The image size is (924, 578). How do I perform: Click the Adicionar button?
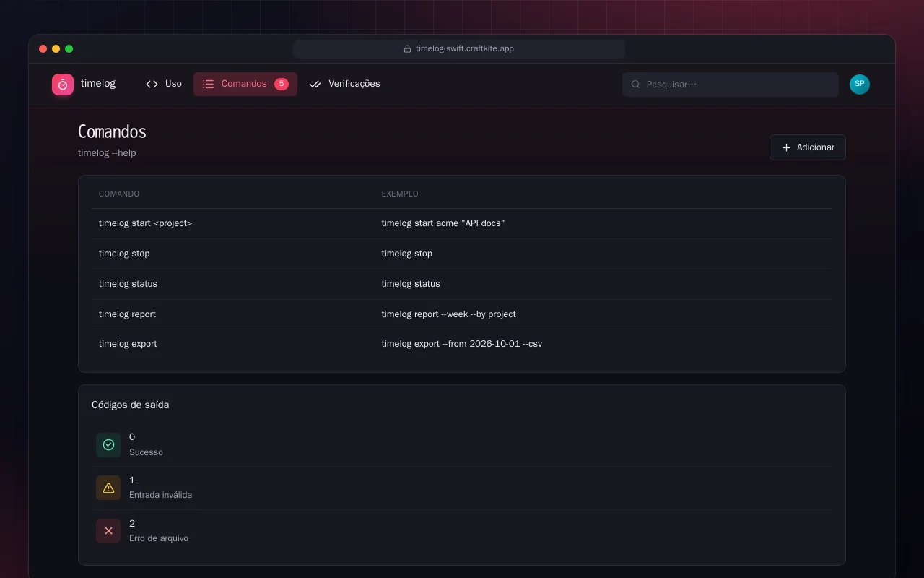pyautogui.click(x=808, y=147)
